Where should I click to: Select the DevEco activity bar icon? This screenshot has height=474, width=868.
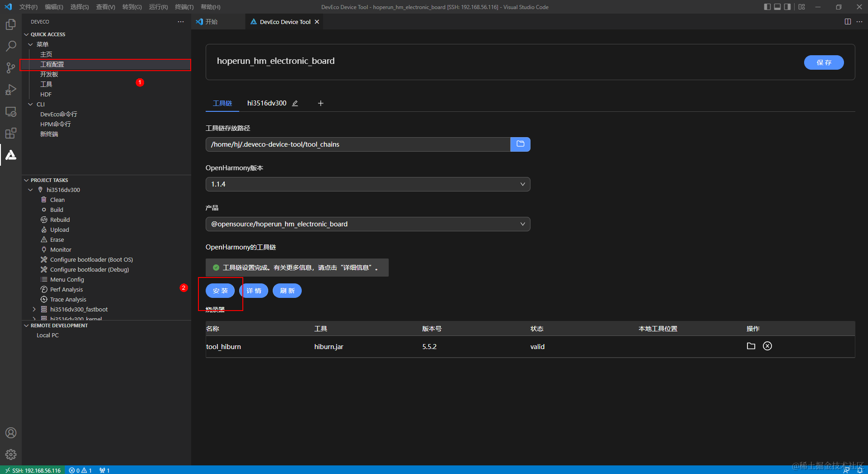11,155
